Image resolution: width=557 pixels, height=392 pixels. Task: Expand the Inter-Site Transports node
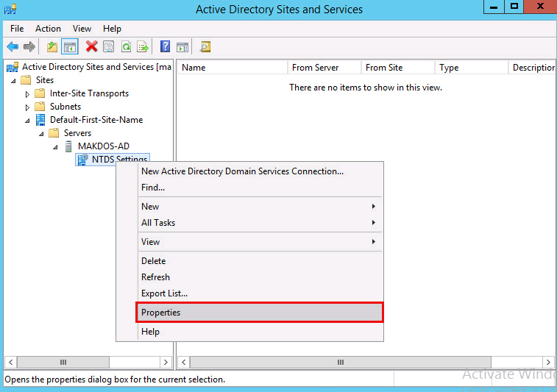coord(27,94)
